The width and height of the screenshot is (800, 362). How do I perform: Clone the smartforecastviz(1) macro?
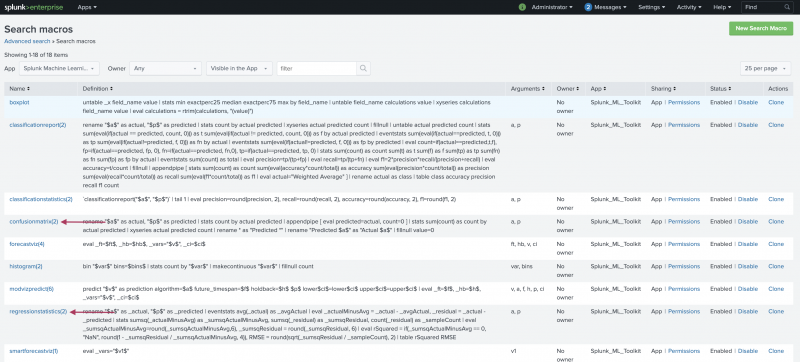pyautogui.click(x=776, y=351)
